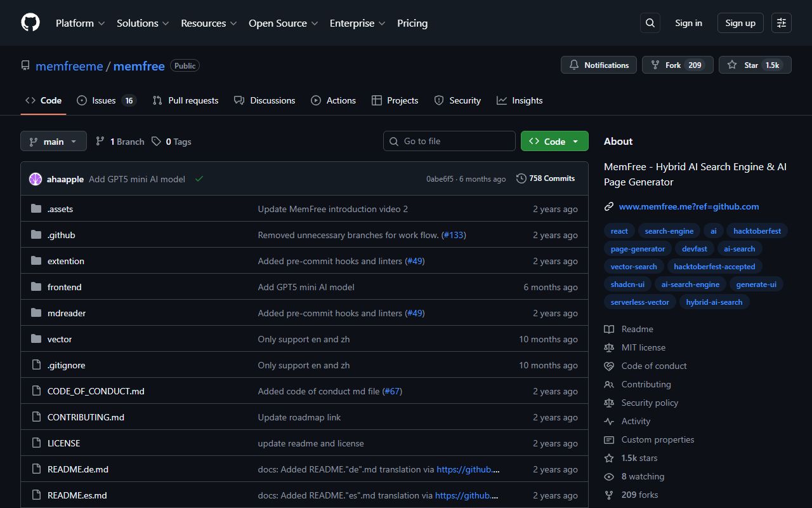This screenshot has width=812, height=508.
Task: Visit www.memfree.me website link
Action: (689, 206)
